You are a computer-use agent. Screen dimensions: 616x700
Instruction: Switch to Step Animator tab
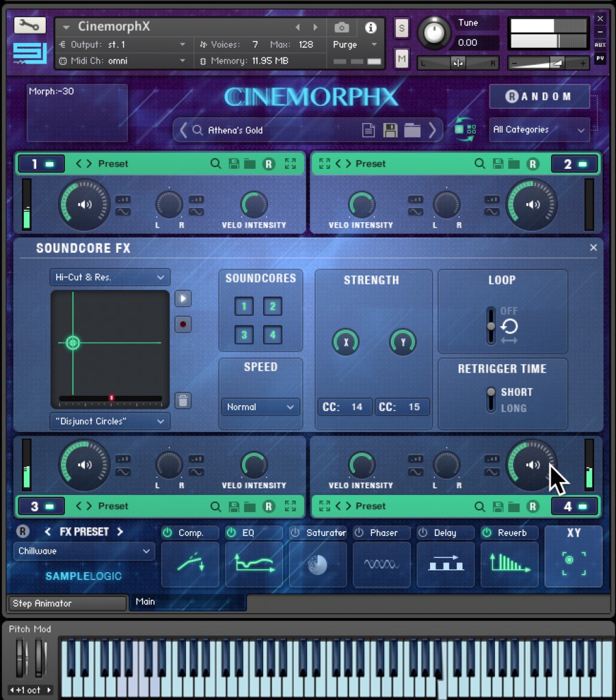(x=68, y=604)
